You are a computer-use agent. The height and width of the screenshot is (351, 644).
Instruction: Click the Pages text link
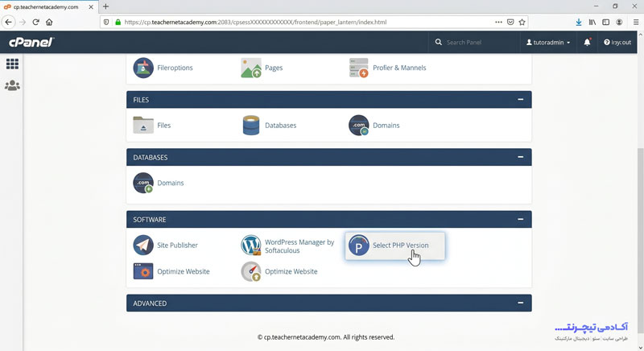click(x=274, y=68)
